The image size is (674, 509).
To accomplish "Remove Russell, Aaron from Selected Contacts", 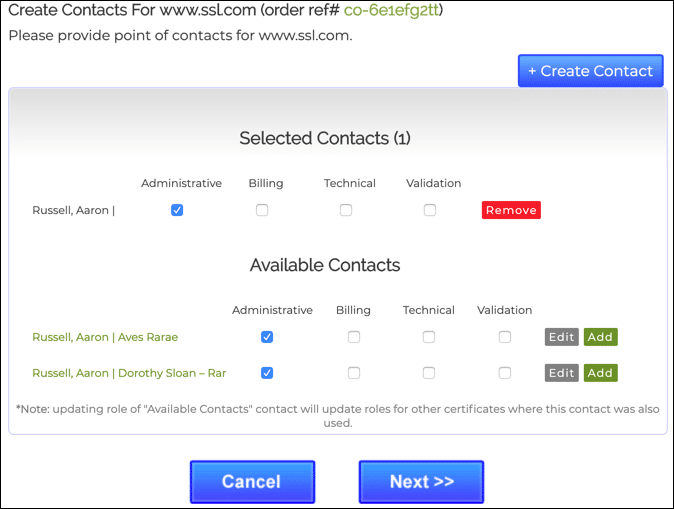I will click(511, 210).
